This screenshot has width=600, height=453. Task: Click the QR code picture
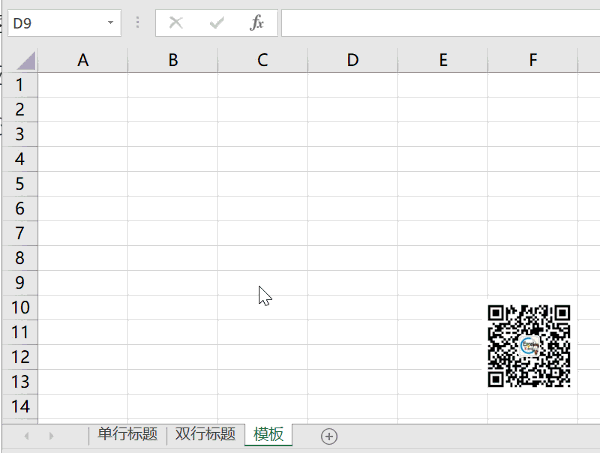click(529, 346)
